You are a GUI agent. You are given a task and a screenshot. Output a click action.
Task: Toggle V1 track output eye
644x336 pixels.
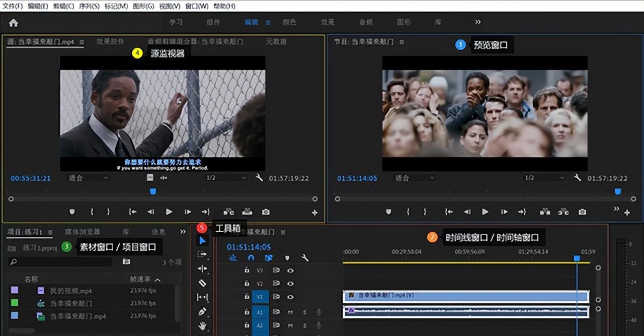coord(290,297)
